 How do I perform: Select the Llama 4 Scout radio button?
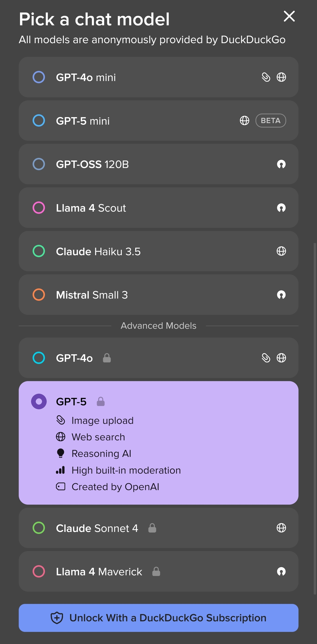[x=39, y=208]
